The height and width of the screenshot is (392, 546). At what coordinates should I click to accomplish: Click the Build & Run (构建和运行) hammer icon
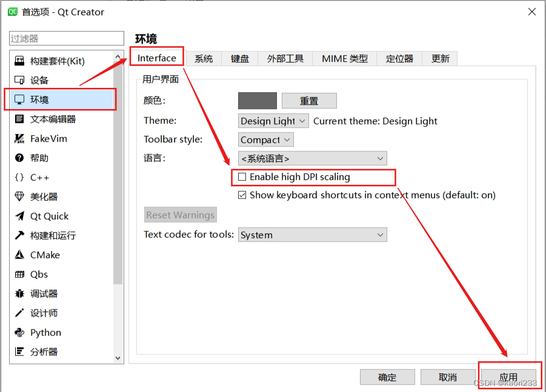19,235
